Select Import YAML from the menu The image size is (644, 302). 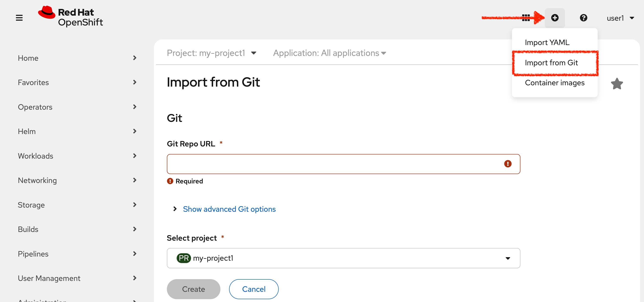[547, 42]
